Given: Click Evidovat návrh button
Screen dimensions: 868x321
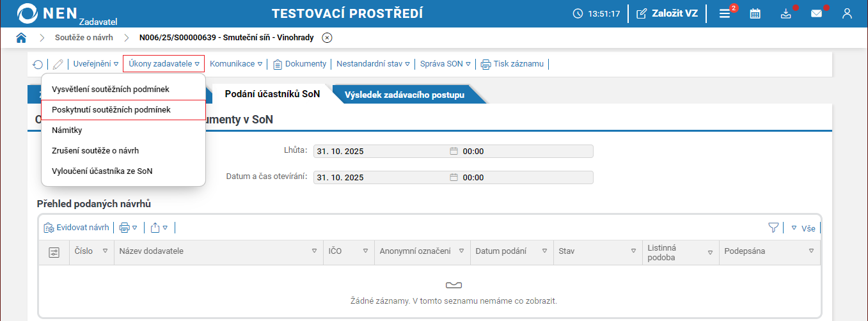Looking at the screenshot, I should 77,227.
